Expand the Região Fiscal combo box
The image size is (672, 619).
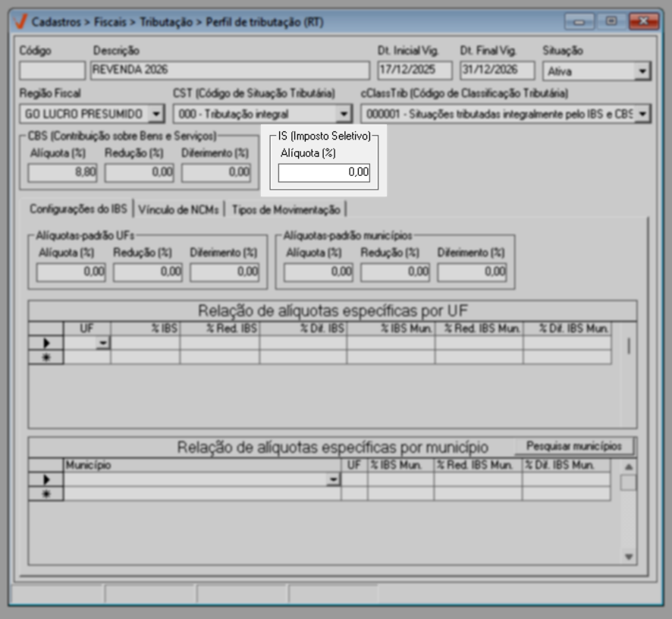pos(155,114)
